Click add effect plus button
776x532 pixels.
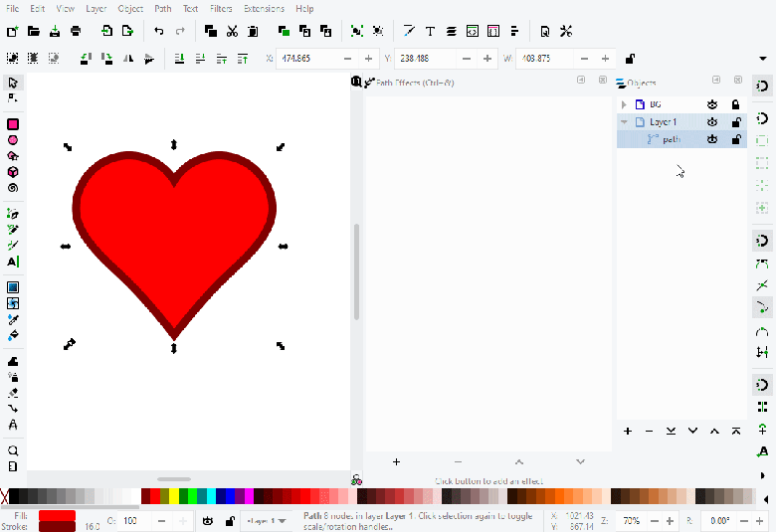click(396, 461)
